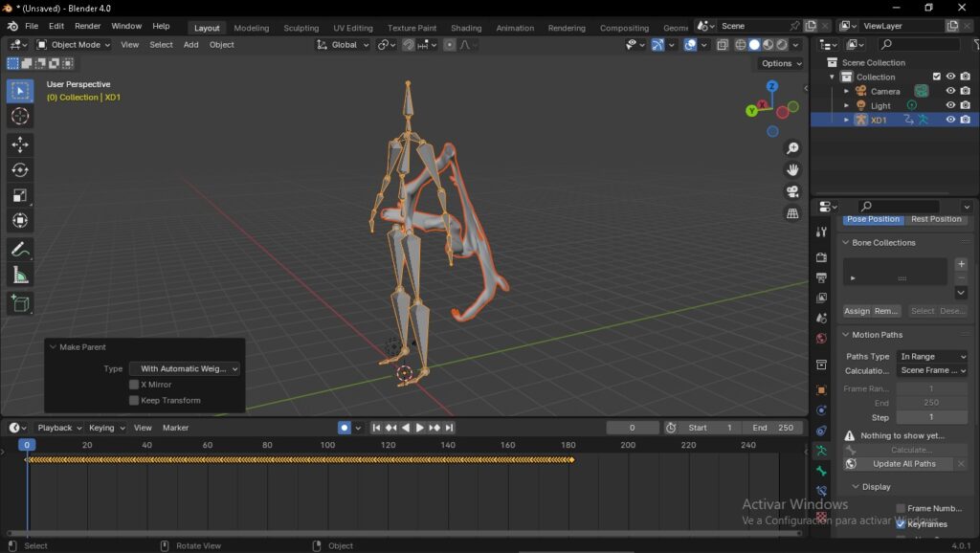
Task: Open the Render menu
Action: click(88, 26)
